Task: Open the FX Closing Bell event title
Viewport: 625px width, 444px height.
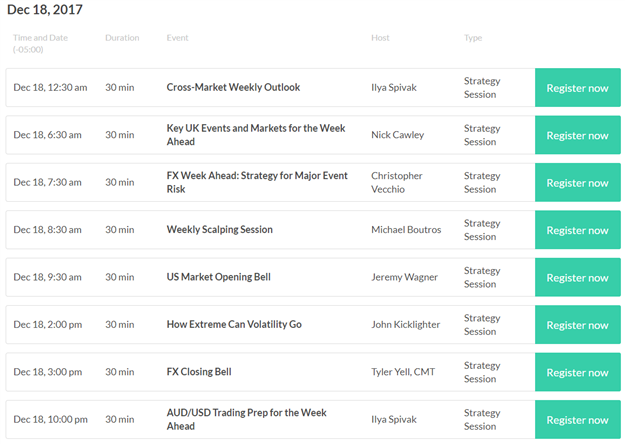Action: [x=199, y=372]
